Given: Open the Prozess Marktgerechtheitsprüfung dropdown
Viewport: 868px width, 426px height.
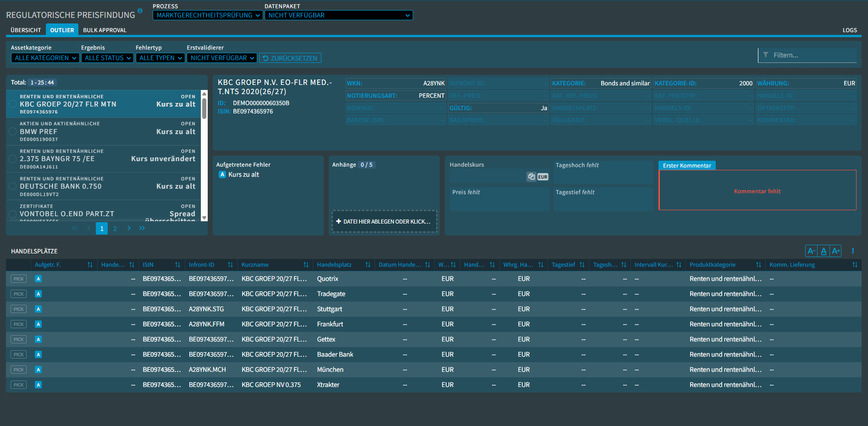Looking at the screenshot, I should click(208, 15).
